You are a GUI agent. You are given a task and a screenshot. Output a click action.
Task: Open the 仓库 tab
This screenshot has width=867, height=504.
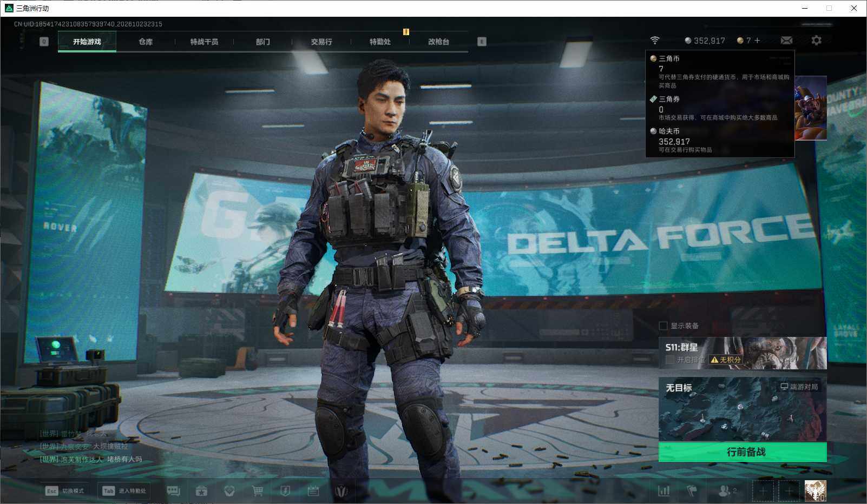[x=146, y=42]
